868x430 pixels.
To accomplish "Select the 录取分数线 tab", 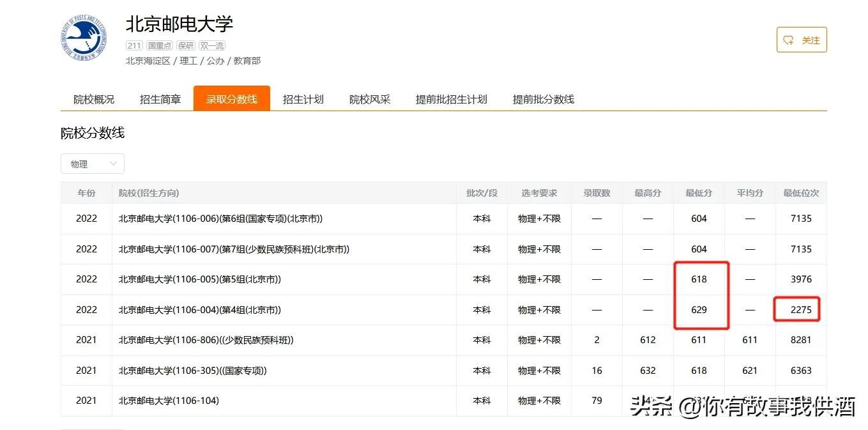I will pyautogui.click(x=231, y=99).
